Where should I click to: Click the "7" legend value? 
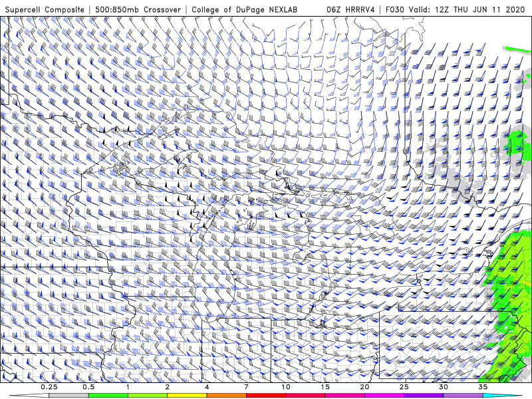246,387
